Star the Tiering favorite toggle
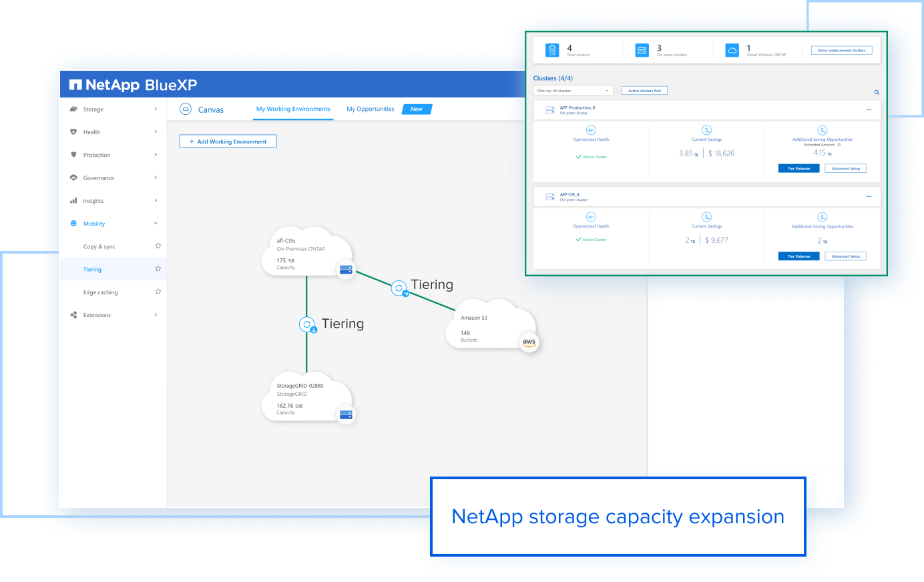This screenshot has width=924, height=582. [x=158, y=268]
